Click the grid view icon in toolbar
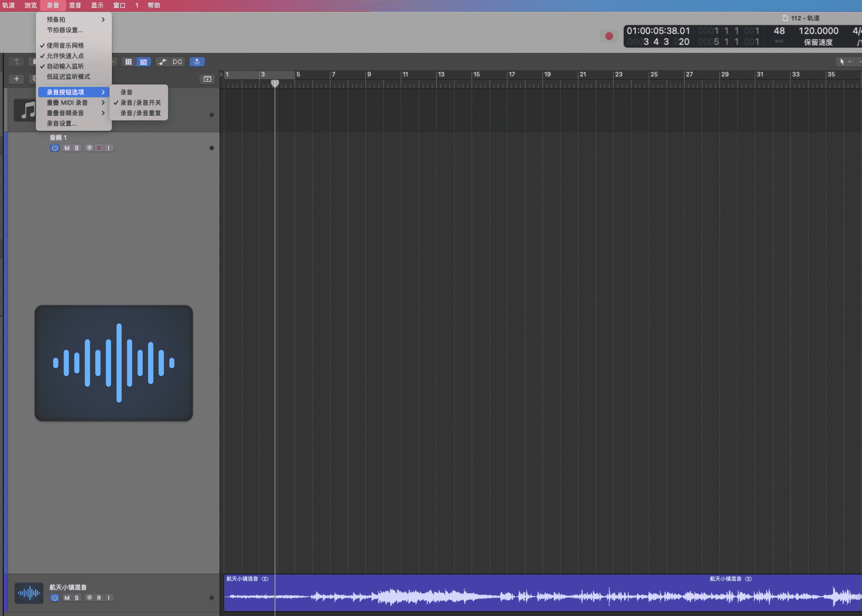 128,62
